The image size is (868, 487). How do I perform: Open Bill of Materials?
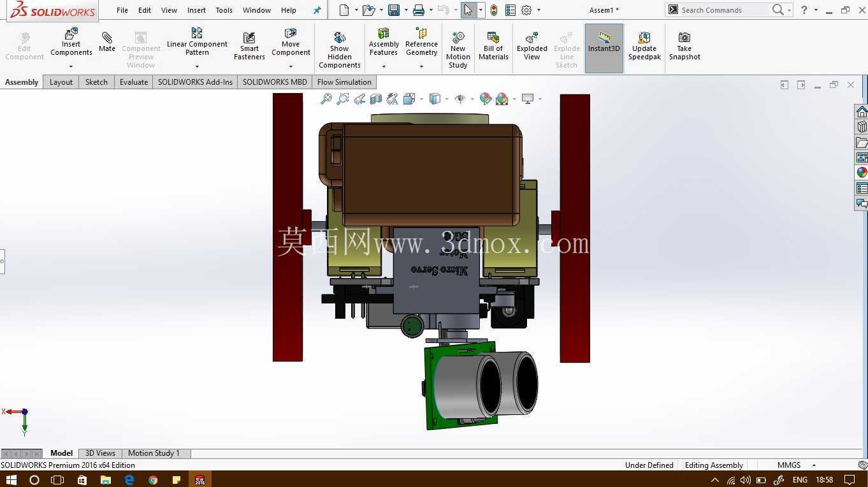coord(493,47)
